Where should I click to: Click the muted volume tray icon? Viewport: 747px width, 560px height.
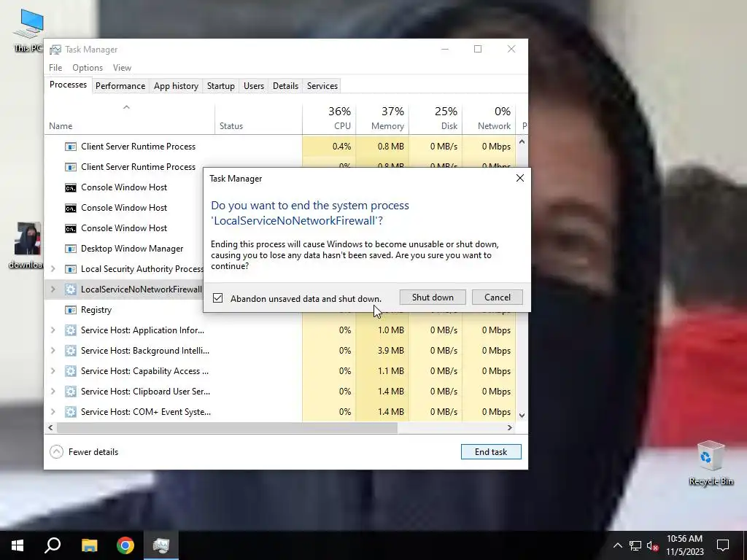tap(653, 545)
